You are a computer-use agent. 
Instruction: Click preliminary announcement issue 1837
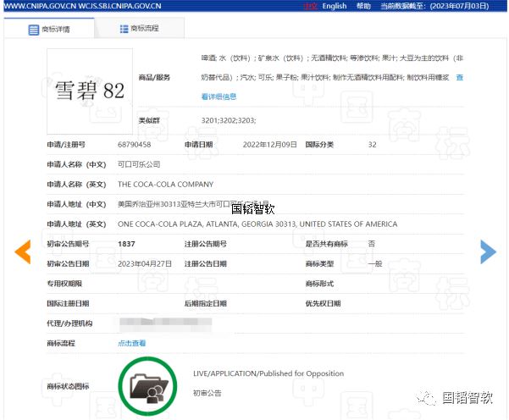click(126, 244)
